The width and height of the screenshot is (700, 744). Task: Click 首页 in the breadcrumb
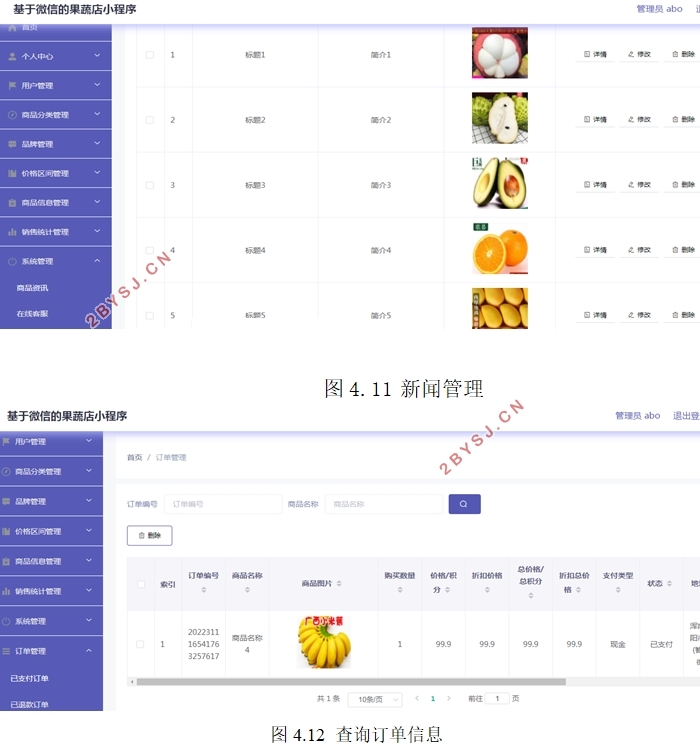pyautogui.click(x=134, y=457)
